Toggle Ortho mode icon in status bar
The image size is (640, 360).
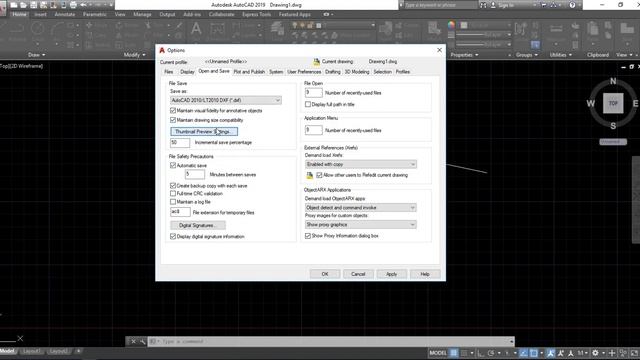(480, 353)
